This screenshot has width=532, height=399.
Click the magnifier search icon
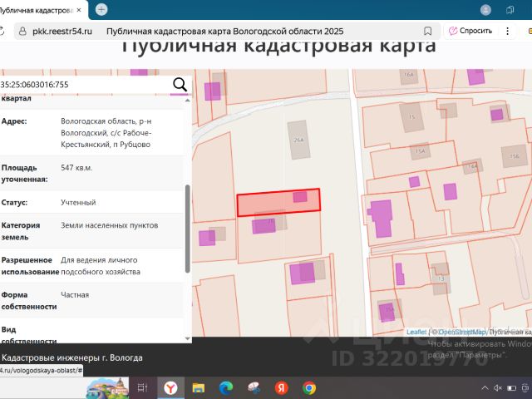point(180,85)
